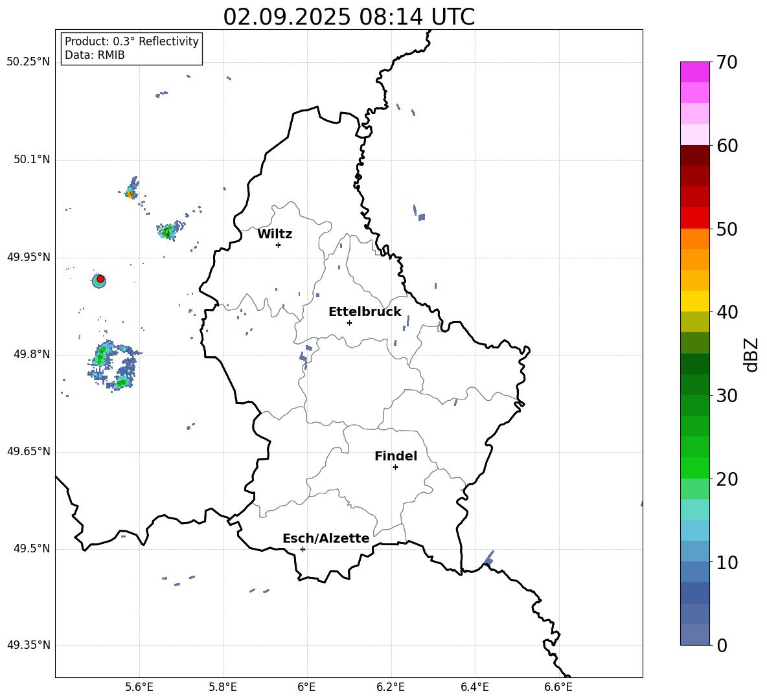767x700 pixels.
Task: Click the dBZ colorbar axis label
Action: [752, 354]
